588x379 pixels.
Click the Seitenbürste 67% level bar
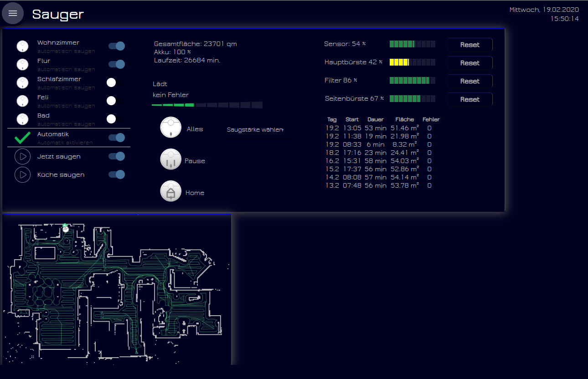point(413,99)
